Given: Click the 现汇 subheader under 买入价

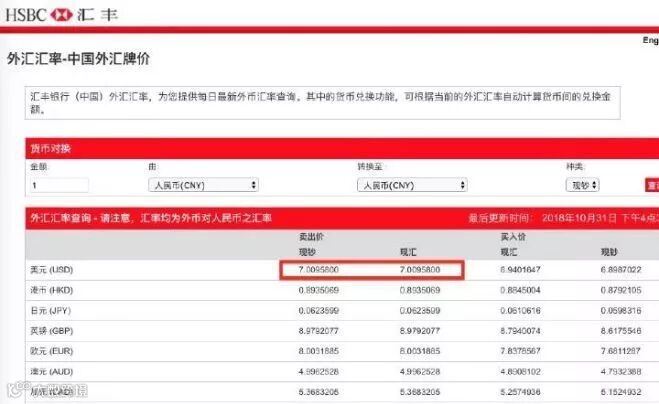Looking at the screenshot, I should click(x=509, y=252).
